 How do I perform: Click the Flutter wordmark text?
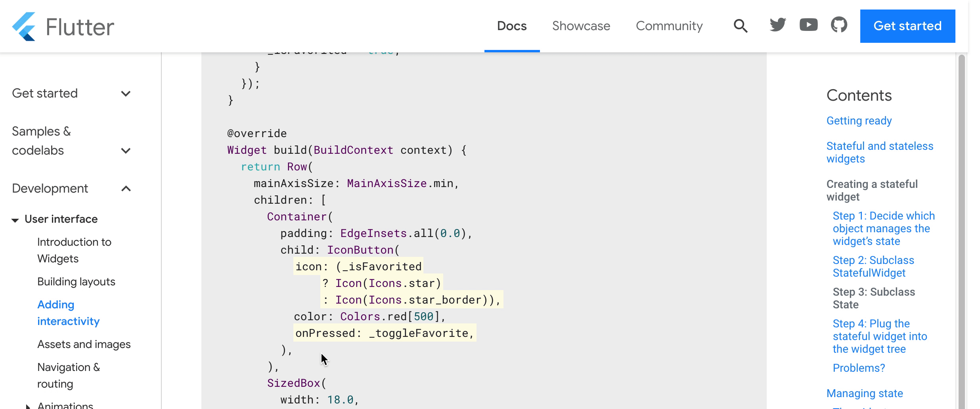pyautogui.click(x=80, y=27)
